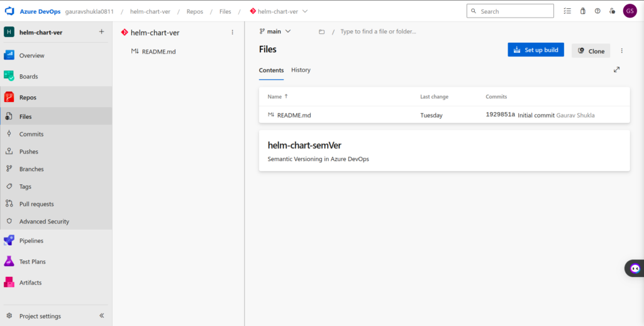Open README.md in the files table
644x326 pixels.
(x=294, y=115)
